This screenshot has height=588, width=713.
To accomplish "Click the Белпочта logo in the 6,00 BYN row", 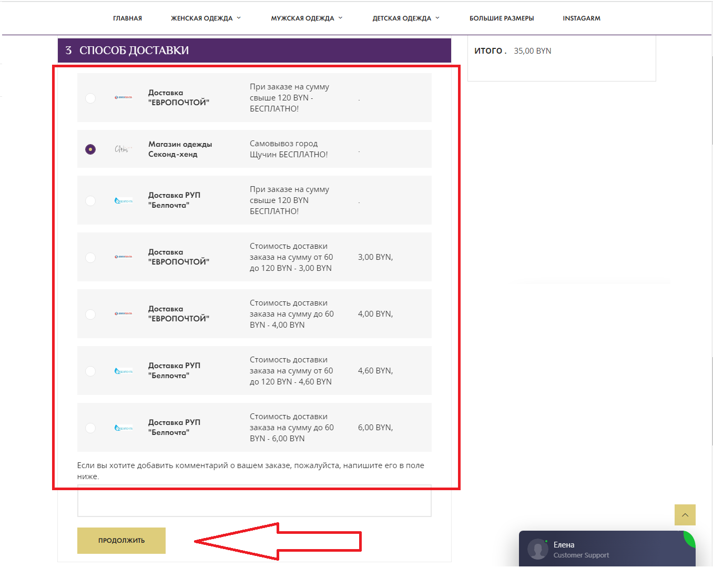I will point(124,428).
